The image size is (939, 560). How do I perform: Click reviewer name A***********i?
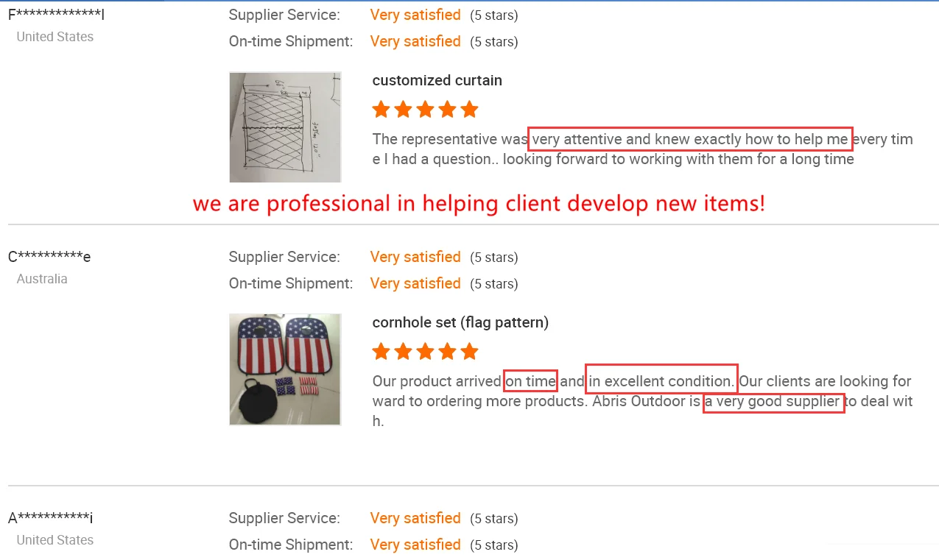point(50,518)
